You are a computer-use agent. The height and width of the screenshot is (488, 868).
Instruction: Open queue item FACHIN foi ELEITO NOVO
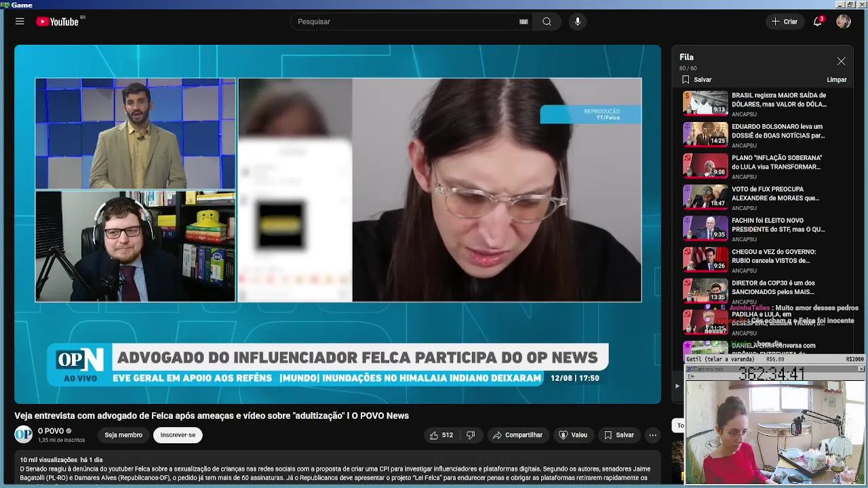(x=764, y=228)
